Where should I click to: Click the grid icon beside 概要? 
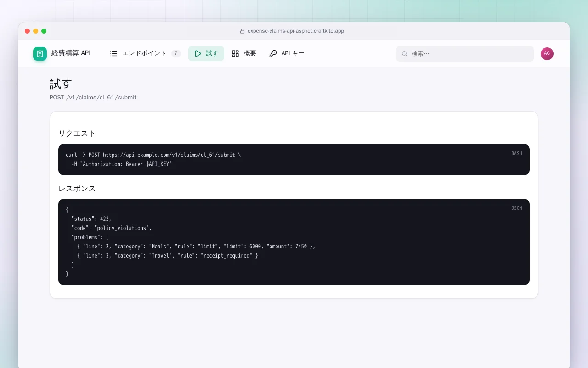click(236, 53)
